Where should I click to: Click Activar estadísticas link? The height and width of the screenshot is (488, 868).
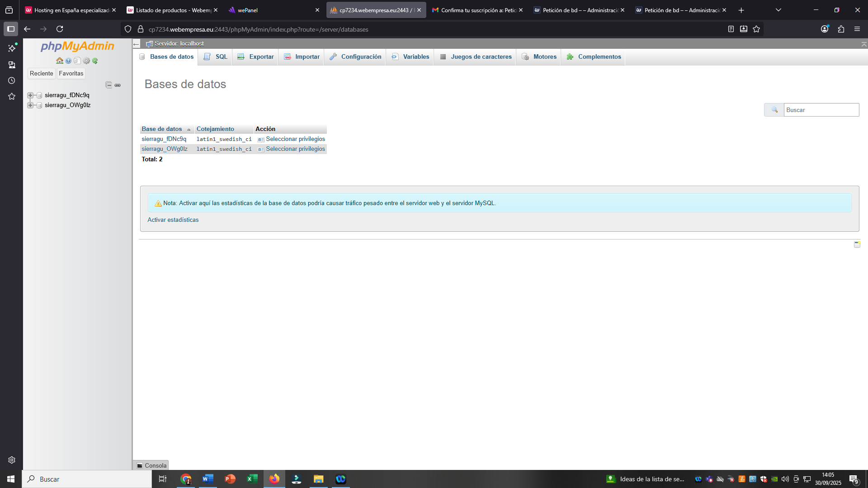click(173, 220)
